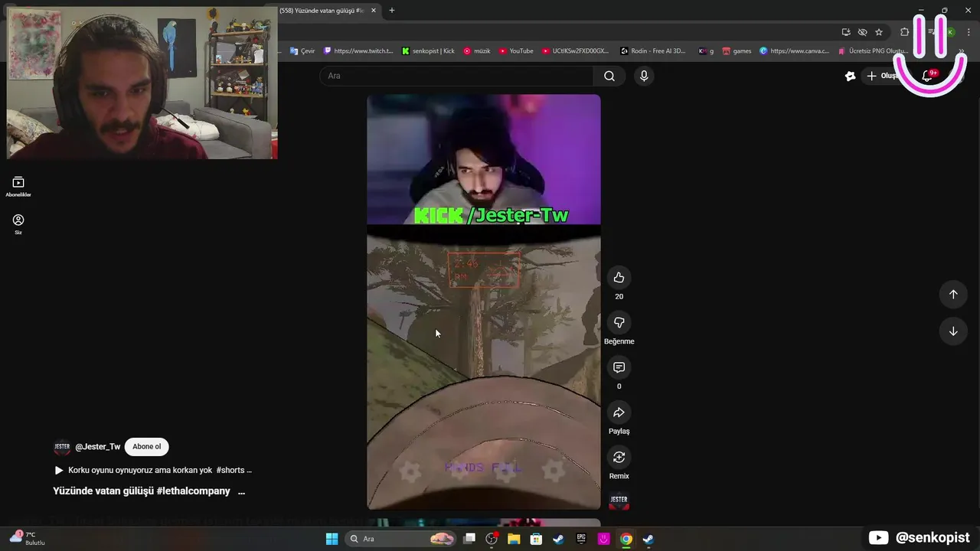
Task: Click the crossed-eye icon in address bar
Action: (x=862, y=32)
